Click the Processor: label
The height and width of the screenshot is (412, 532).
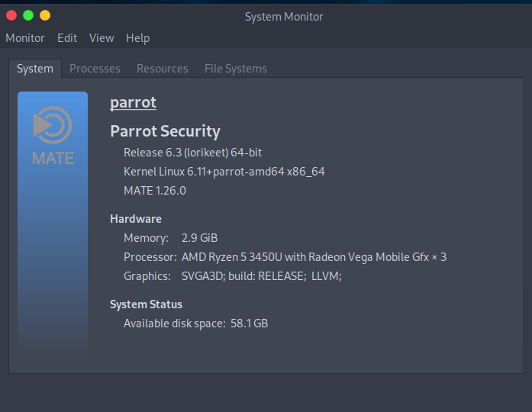click(150, 257)
